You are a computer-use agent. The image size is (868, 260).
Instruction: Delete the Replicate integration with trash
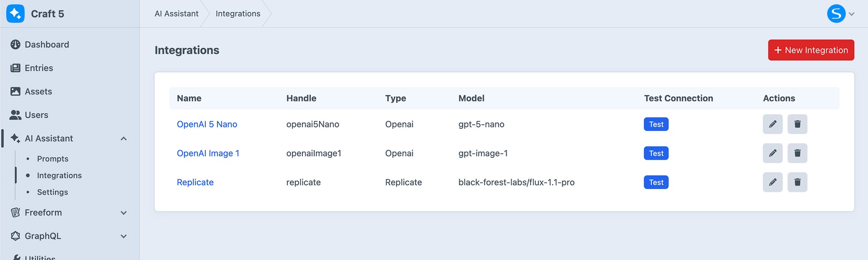click(797, 182)
